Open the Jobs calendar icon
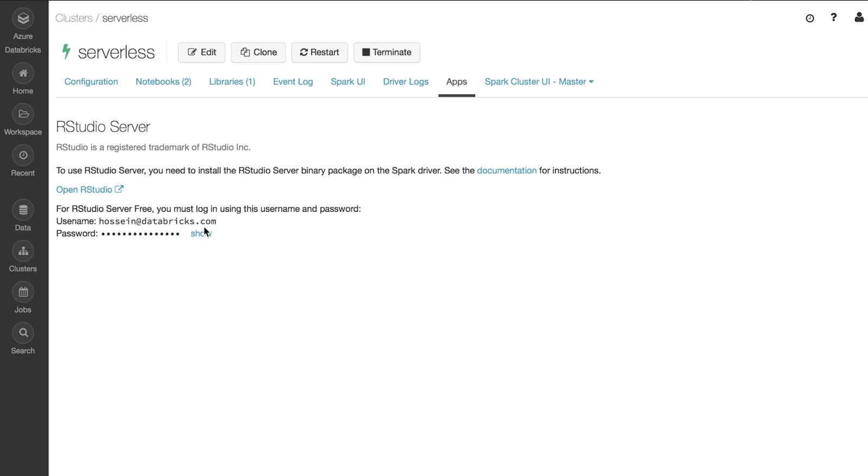868x476 pixels. (x=23, y=293)
